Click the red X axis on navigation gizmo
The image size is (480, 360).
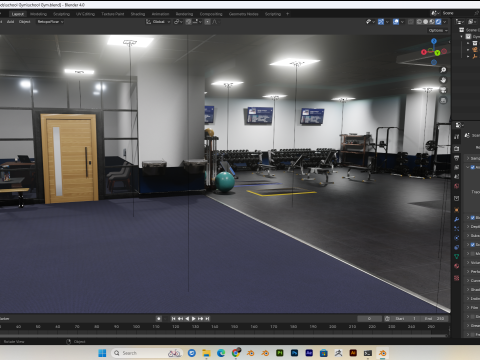pos(424,52)
